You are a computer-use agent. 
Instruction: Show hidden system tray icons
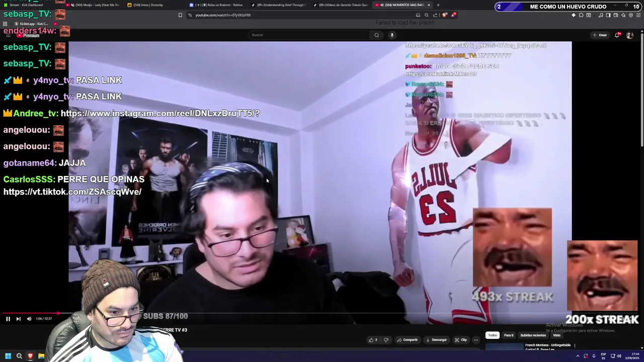[578, 356]
